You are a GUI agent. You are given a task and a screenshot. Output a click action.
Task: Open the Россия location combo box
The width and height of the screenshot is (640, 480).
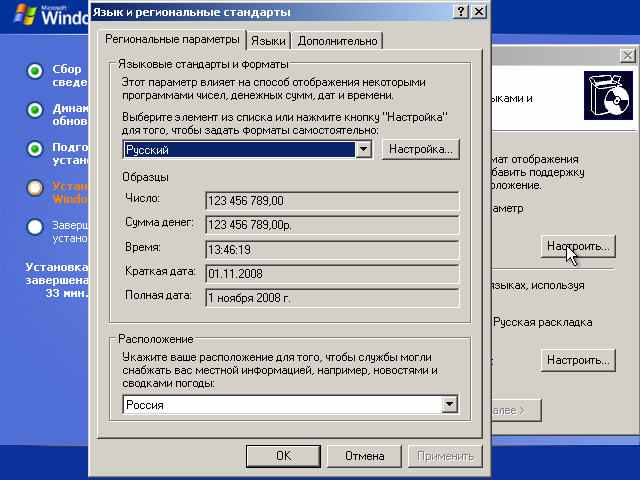(290, 404)
